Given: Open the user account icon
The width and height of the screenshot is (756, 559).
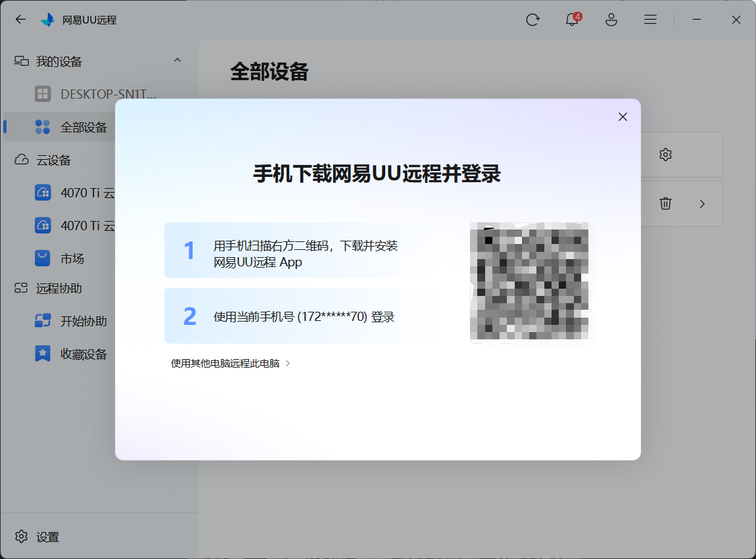Looking at the screenshot, I should point(611,20).
